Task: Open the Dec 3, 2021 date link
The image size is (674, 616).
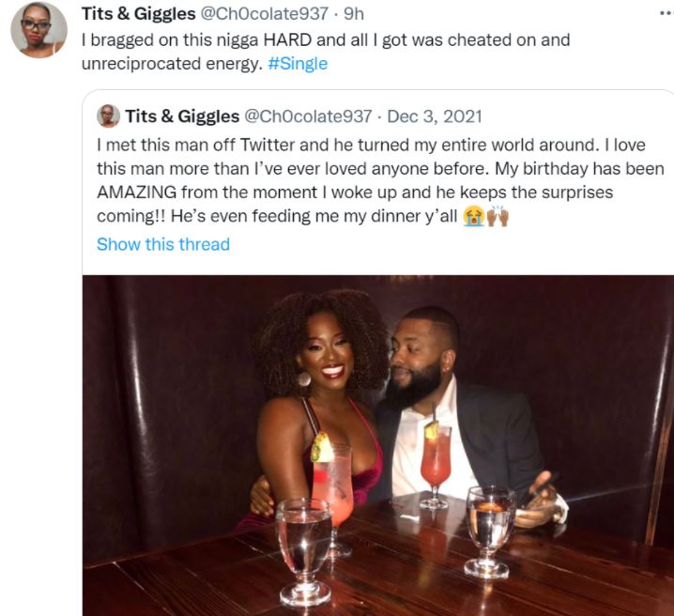Action: [435, 116]
